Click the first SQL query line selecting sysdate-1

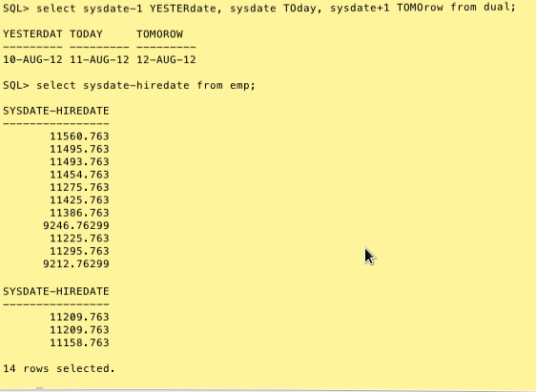[259, 8]
